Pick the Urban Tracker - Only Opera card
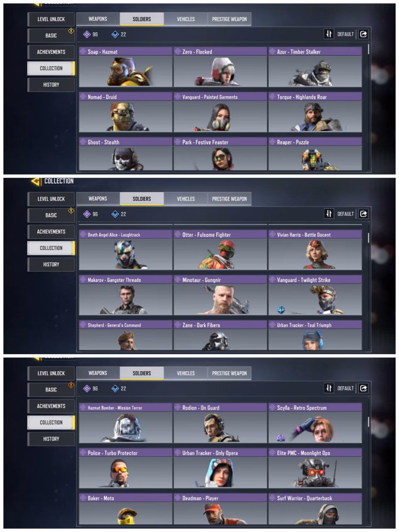 click(x=220, y=468)
